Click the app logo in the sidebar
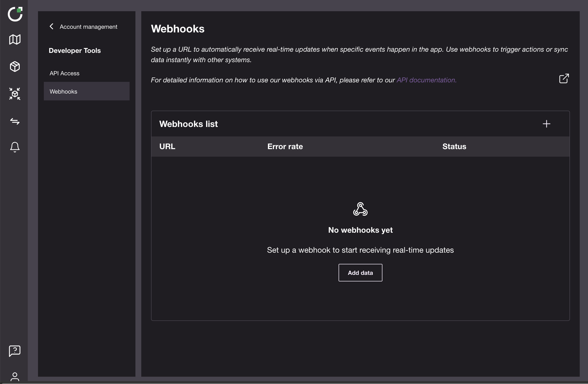The width and height of the screenshot is (588, 384). (x=15, y=14)
